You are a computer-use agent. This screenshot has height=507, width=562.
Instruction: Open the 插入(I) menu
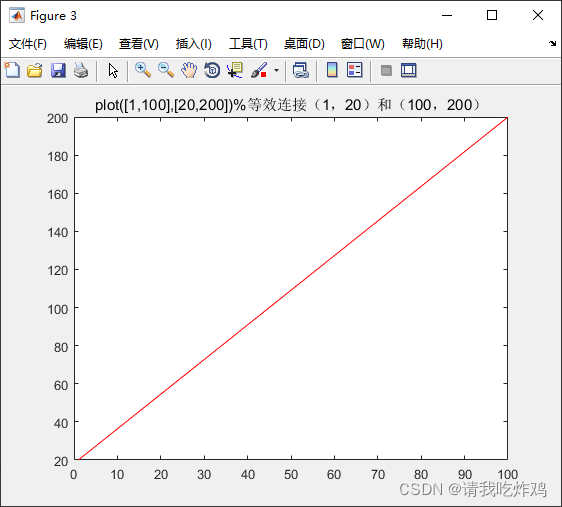pyautogui.click(x=194, y=44)
